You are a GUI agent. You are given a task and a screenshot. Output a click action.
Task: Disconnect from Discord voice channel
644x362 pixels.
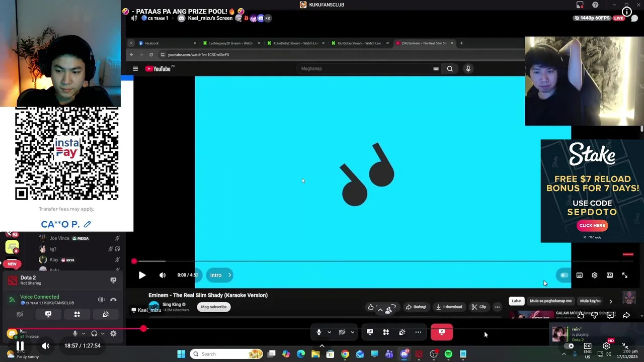(113, 300)
